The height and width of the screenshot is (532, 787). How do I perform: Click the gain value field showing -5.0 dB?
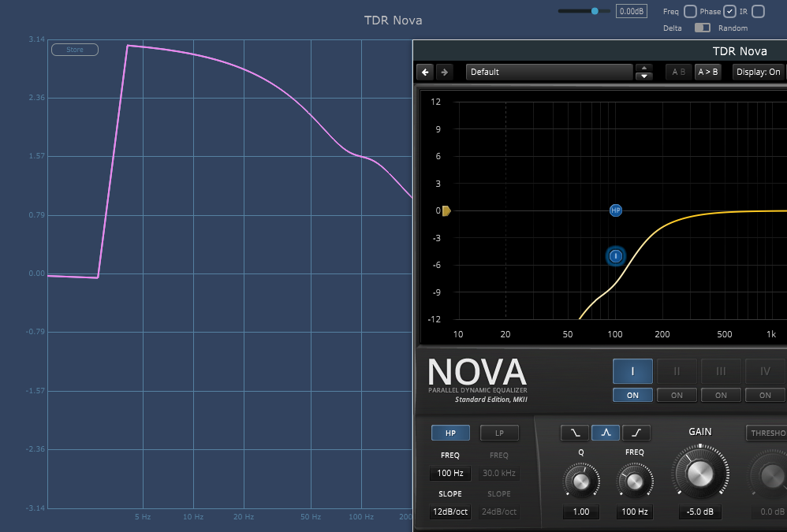pyautogui.click(x=700, y=512)
